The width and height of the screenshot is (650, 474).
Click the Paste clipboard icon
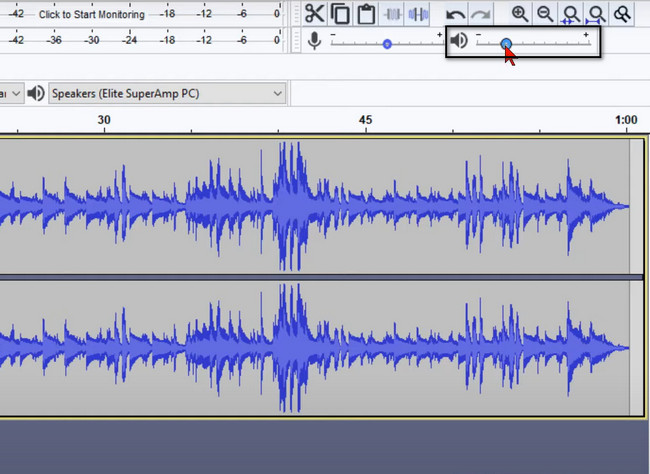click(x=366, y=14)
